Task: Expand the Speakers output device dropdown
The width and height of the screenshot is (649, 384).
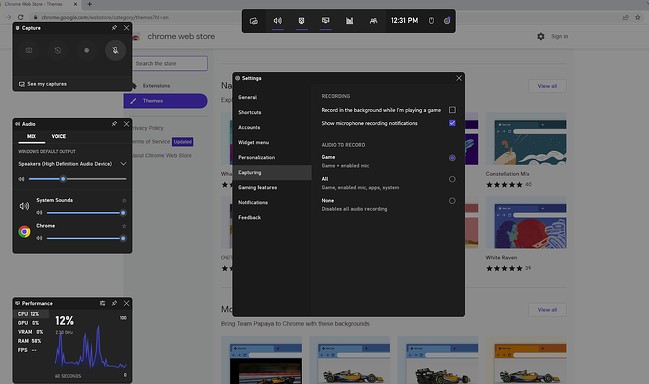Action: pos(123,164)
